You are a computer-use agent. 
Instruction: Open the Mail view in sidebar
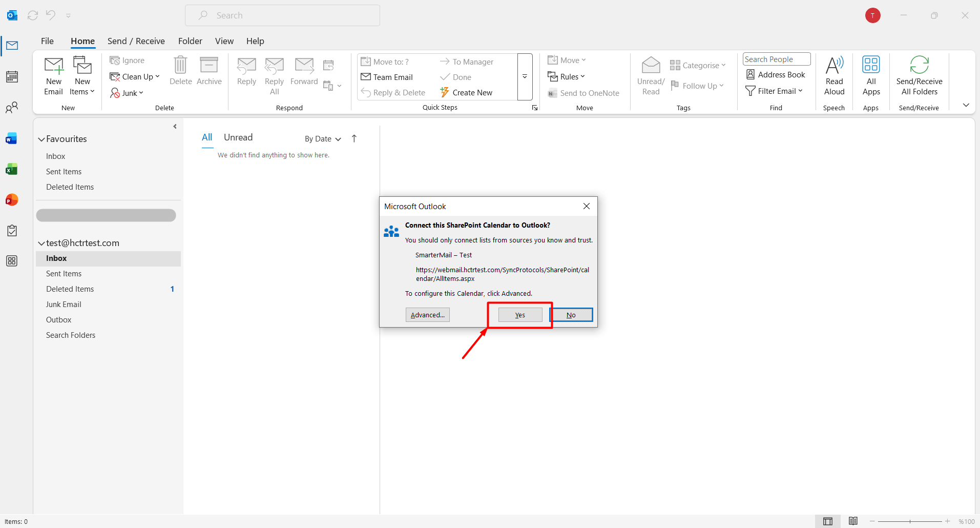(x=12, y=46)
